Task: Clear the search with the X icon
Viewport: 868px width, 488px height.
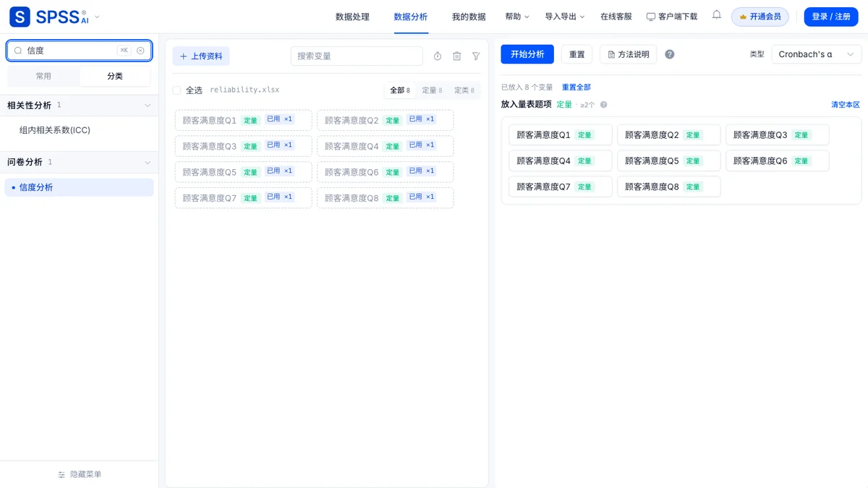Action: pos(140,51)
